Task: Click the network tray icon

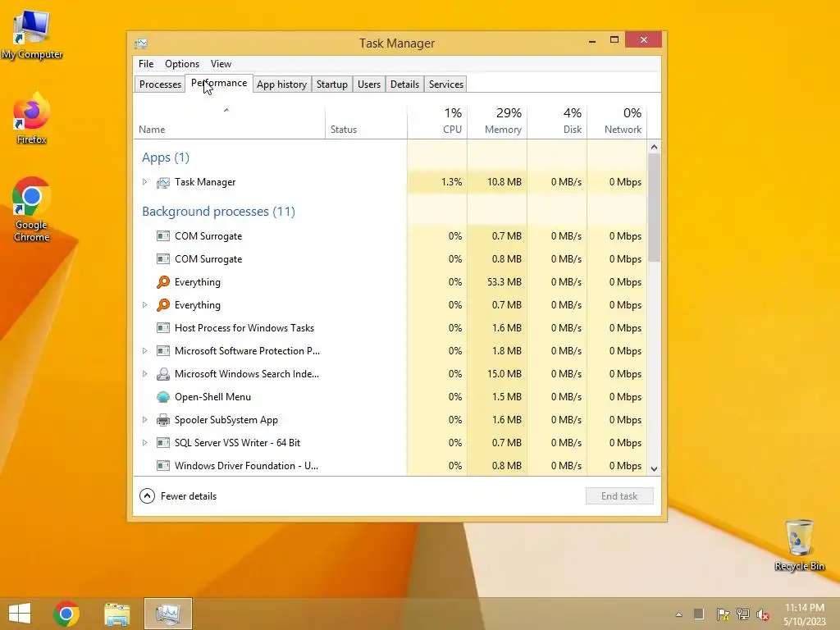Action: point(742,614)
